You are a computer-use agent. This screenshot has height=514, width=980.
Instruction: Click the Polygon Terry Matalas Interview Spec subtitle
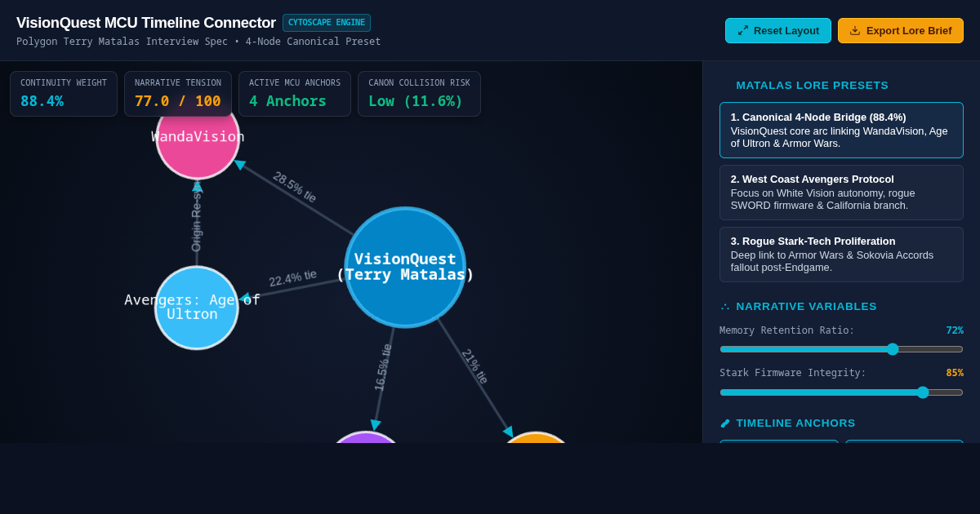click(x=198, y=42)
